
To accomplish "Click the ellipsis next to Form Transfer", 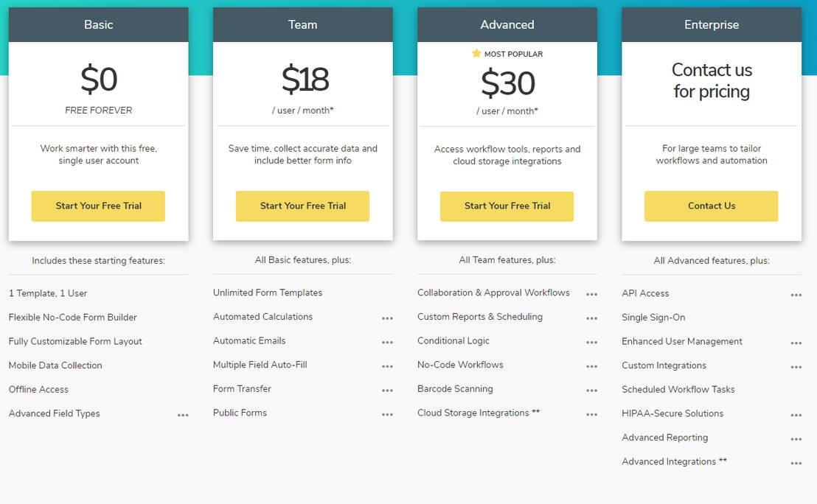I will [387, 390].
